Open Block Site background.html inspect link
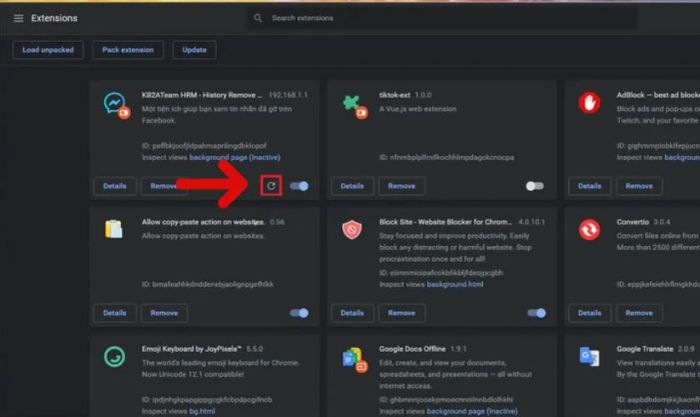Image resolution: width=700 pixels, height=417 pixels. 454,285
